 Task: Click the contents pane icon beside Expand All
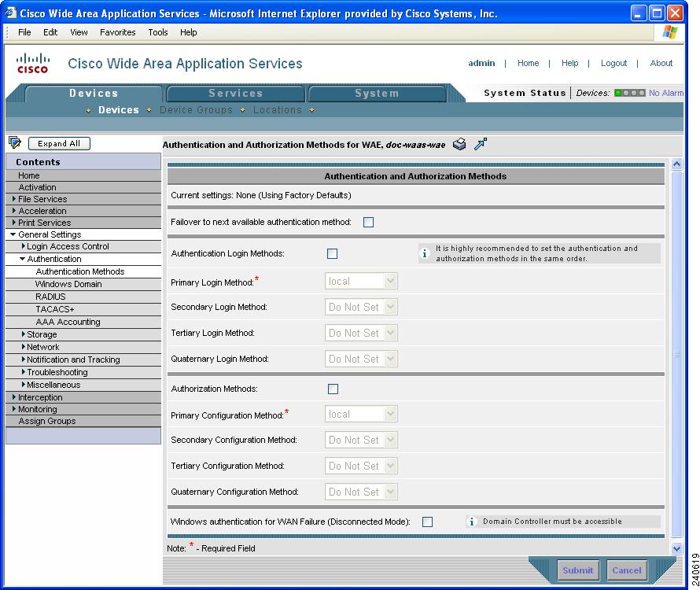[15, 143]
